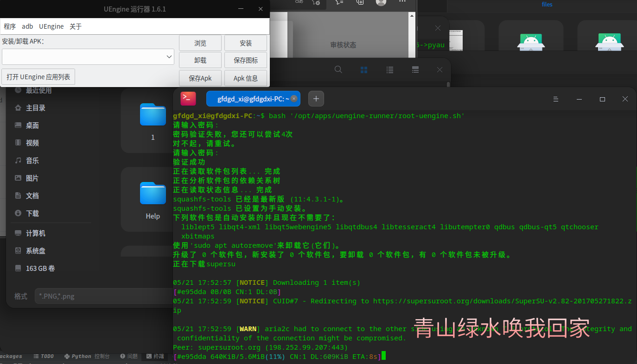Click the browser add-to-favorites star icon

[316, 2]
